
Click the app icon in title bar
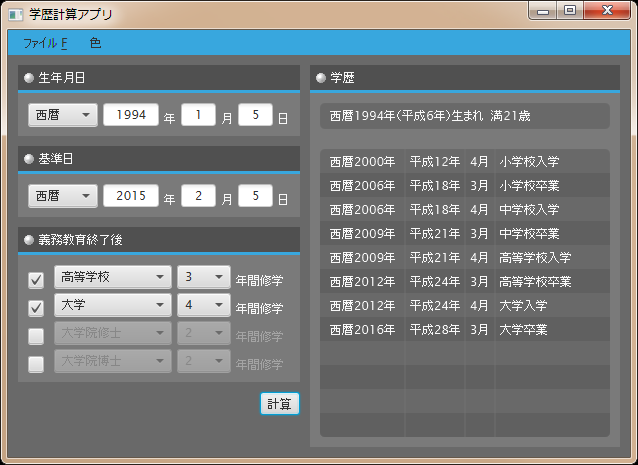pos(15,15)
